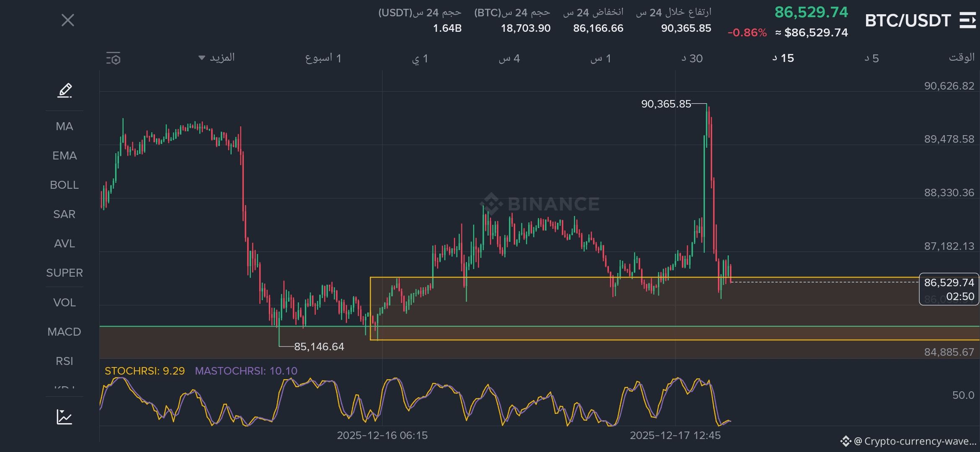Expand the المزيد timeframe dropdown
Viewport: 980px width, 452px height.
[217, 58]
